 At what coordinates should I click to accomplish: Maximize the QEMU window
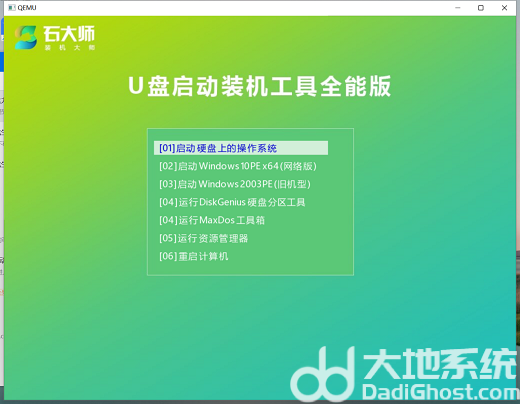pyautogui.click(x=481, y=8)
